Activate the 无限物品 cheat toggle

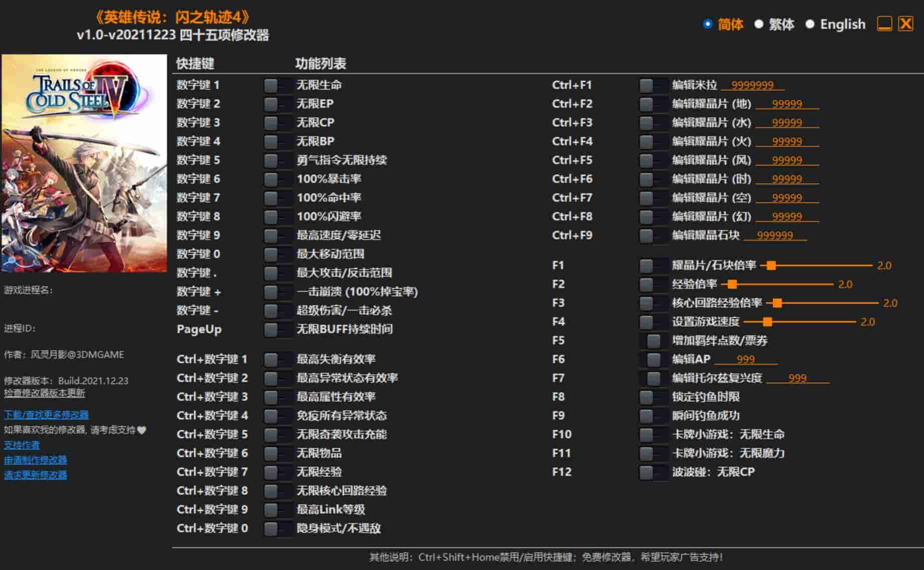point(278,453)
